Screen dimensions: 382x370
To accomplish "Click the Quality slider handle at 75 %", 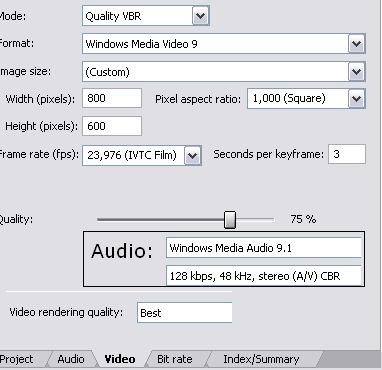I will click(230, 220).
